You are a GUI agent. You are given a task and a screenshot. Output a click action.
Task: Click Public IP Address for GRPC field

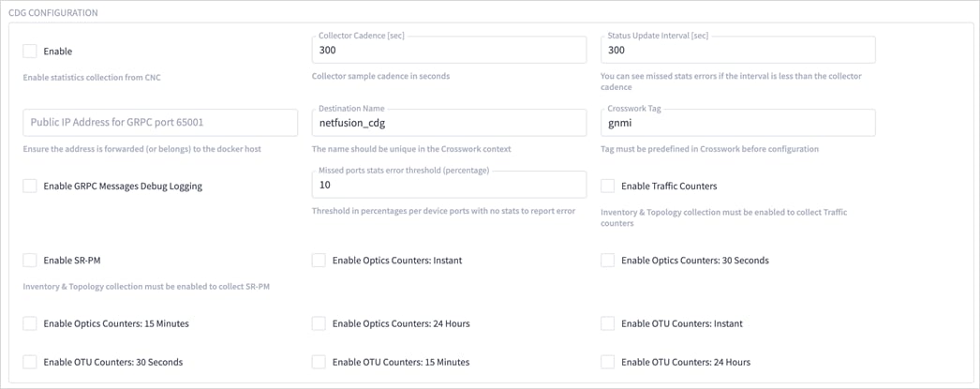pos(159,123)
